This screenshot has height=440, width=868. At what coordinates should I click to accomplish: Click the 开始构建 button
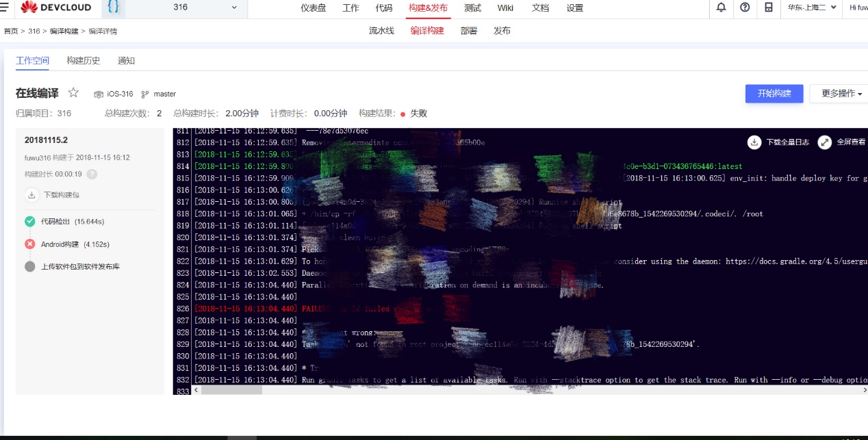[774, 94]
